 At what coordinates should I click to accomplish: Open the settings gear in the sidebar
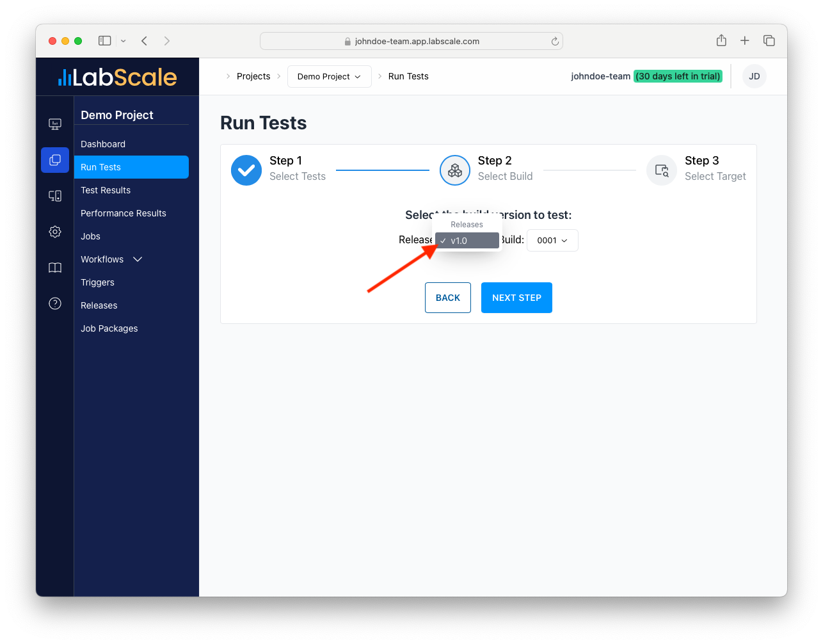coord(55,232)
